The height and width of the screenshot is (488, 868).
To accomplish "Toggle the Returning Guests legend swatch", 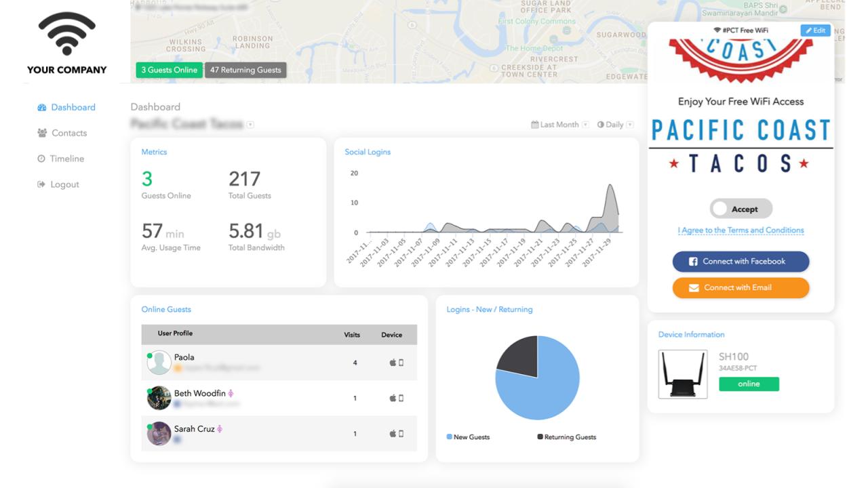I will 540,436.
